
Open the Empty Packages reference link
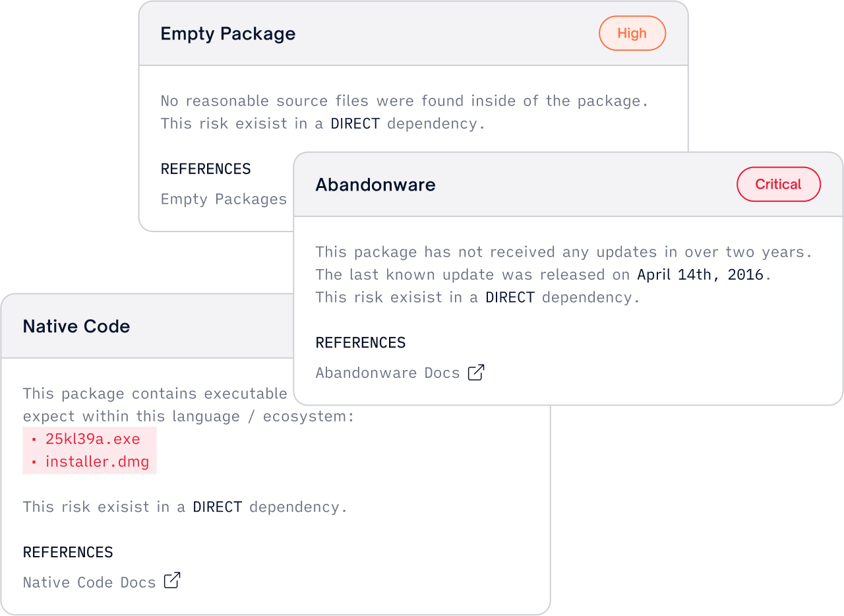pyautogui.click(x=224, y=199)
